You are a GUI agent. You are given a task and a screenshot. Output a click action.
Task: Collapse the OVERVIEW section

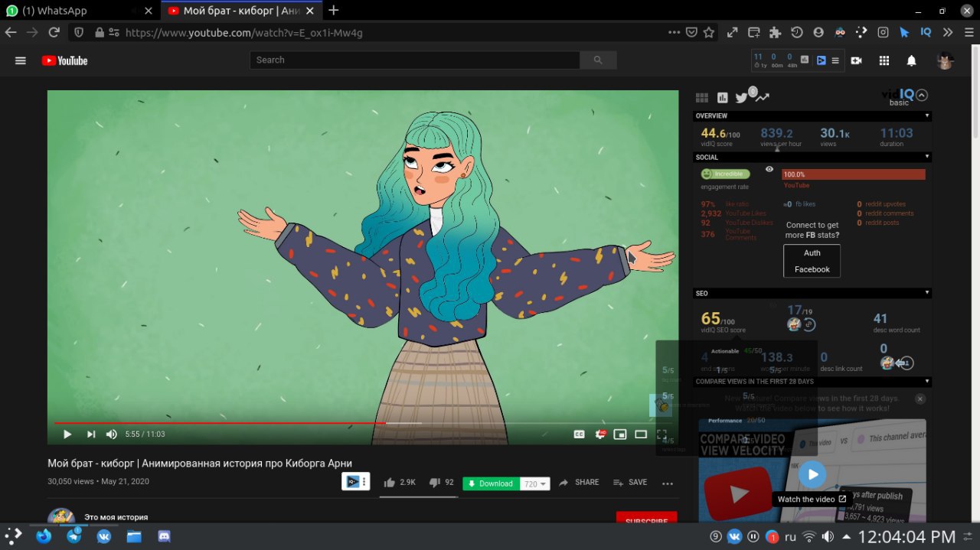(927, 116)
